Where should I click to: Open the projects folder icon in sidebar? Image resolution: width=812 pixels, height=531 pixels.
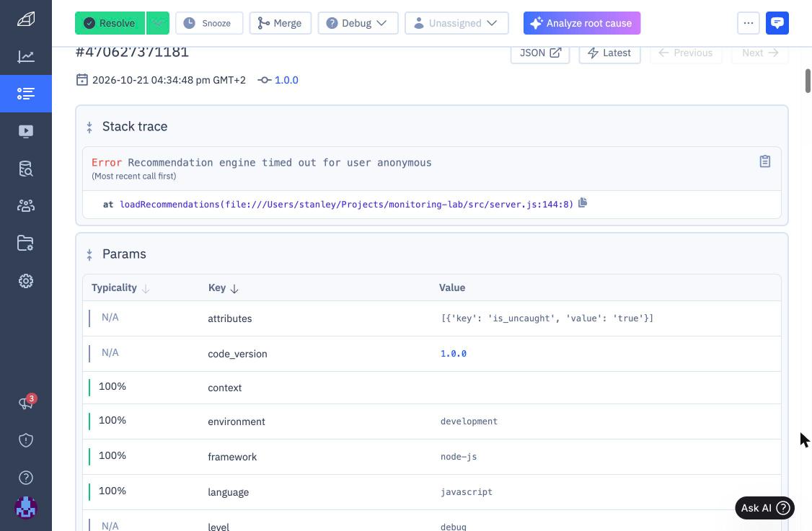[x=26, y=244]
